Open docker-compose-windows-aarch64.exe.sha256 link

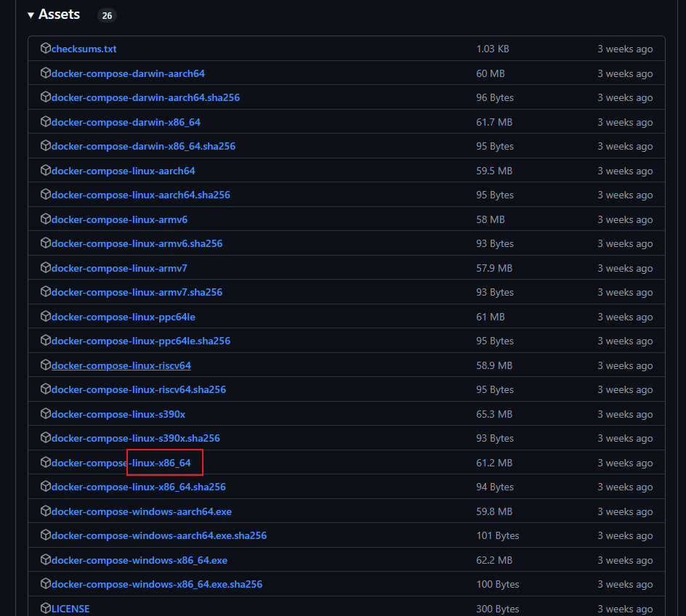point(159,535)
